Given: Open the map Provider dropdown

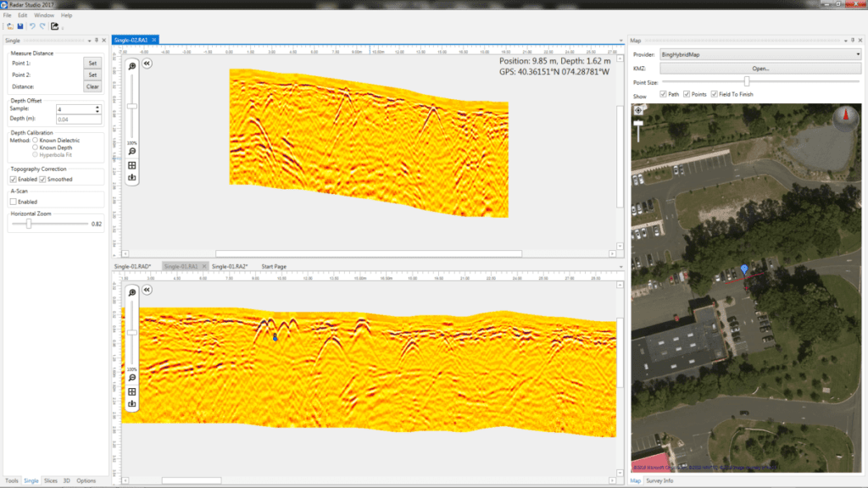Looking at the screenshot, I should coord(856,54).
